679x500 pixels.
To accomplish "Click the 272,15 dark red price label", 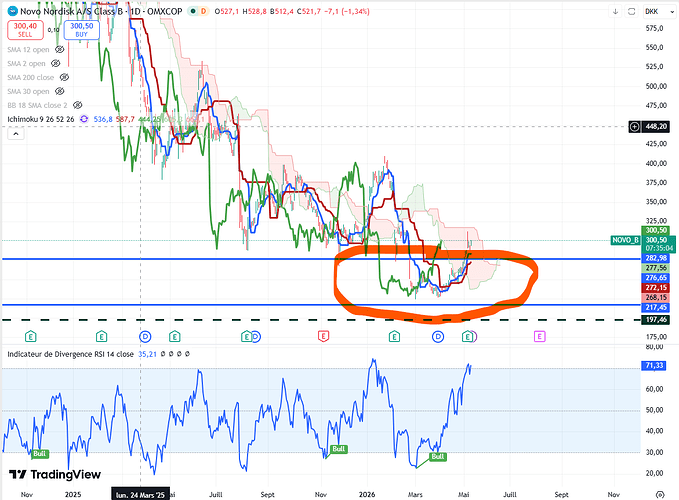I will pos(656,288).
